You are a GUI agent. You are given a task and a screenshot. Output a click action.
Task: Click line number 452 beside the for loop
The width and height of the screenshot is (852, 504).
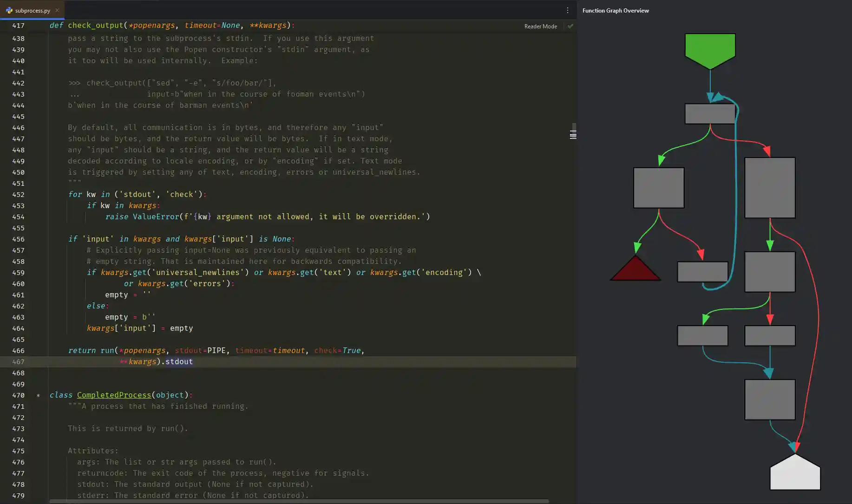pyautogui.click(x=18, y=195)
